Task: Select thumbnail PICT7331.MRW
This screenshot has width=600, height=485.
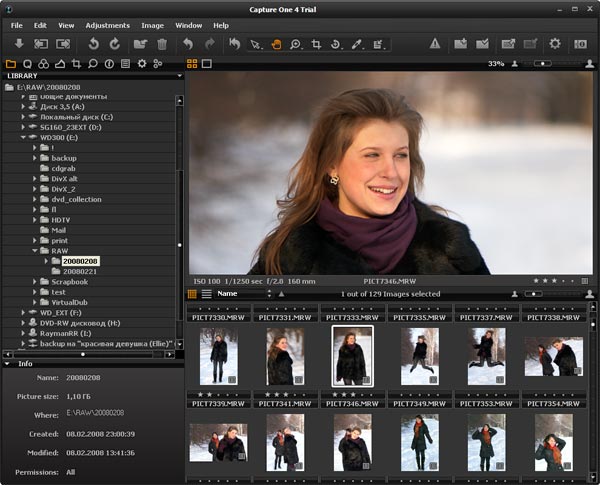Action: tap(286, 317)
